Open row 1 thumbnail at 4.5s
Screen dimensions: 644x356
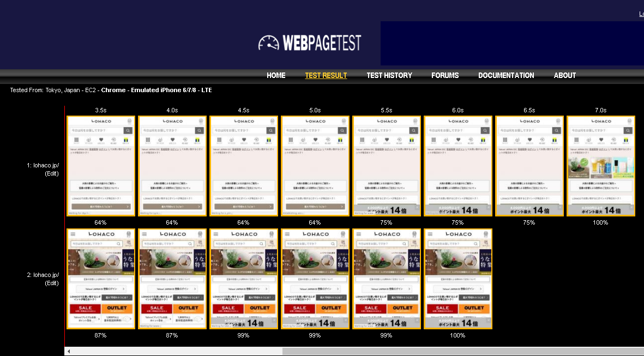click(x=244, y=166)
